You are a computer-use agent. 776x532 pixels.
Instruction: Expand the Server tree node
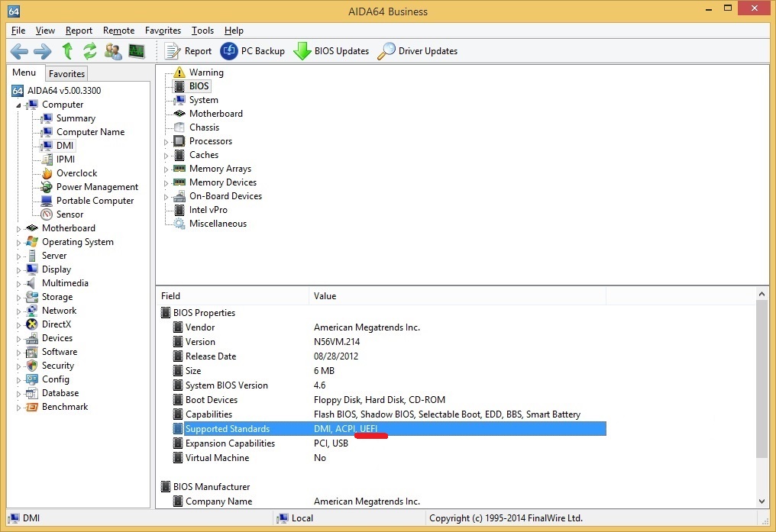(19, 256)
